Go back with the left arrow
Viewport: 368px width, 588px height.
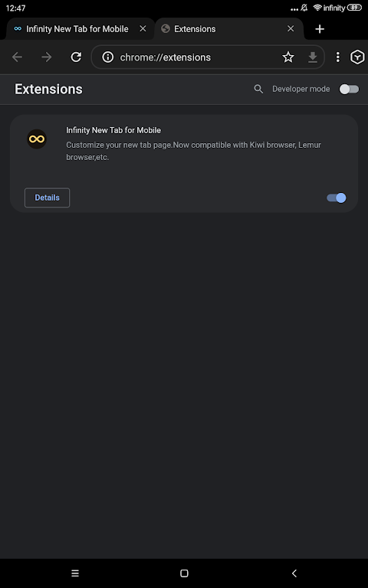click(x=18, y=57)
